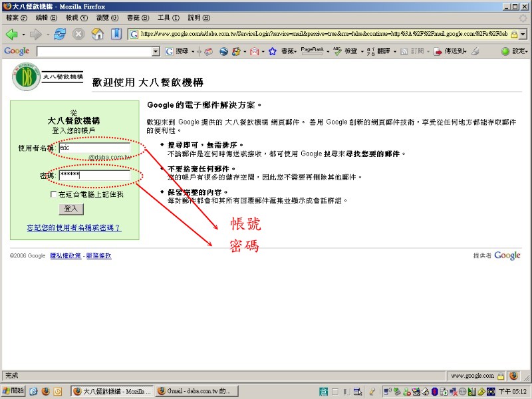
Task: Launch Internet Explorer from quick launch
Action: [x=33, y=392]
